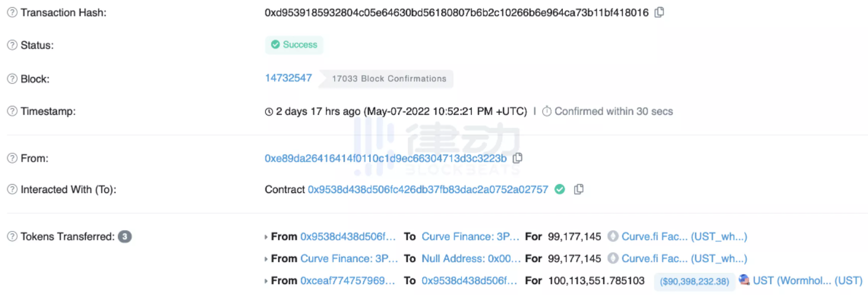
Task: Open contract 0x9538d438... address link
Action: coord(428,189)
